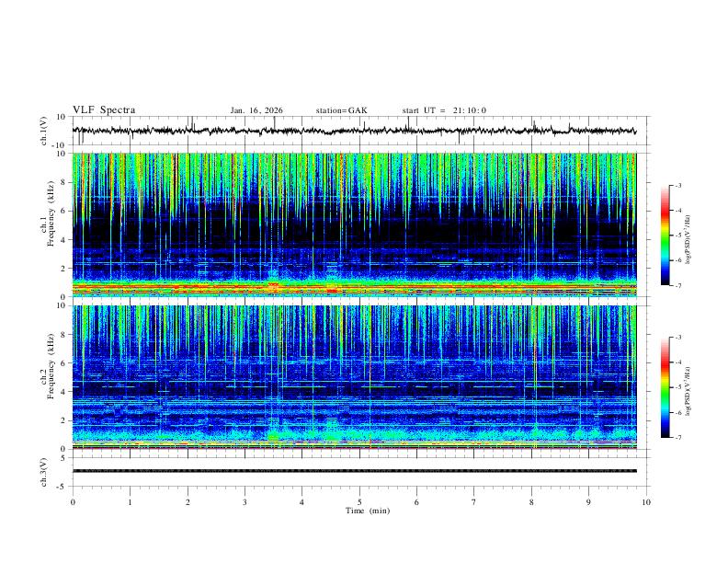
Task: Click the "ch.3(V)" axis label
Action: (44, 472)
